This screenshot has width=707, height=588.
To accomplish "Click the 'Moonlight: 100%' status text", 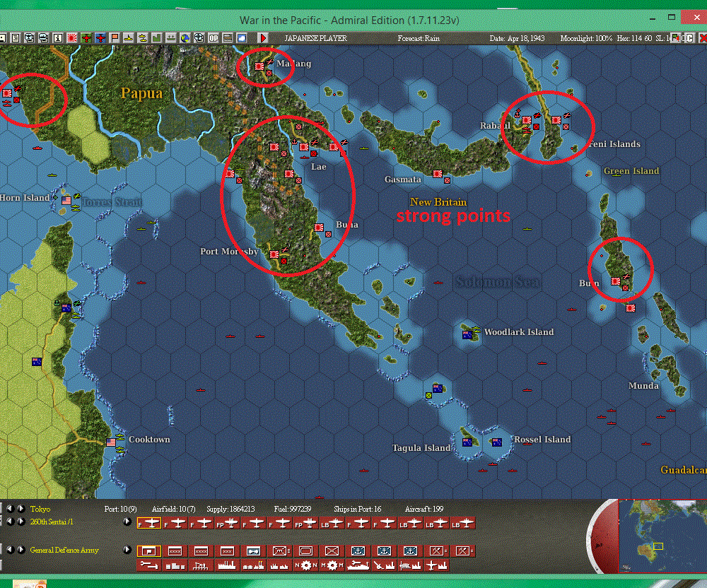I will click(586, 38).
